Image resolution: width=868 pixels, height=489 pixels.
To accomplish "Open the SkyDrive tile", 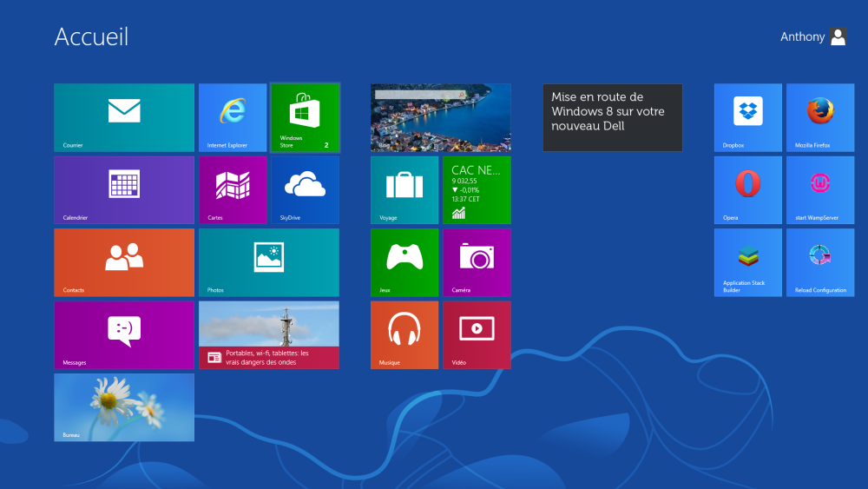I will coord(305,190).
